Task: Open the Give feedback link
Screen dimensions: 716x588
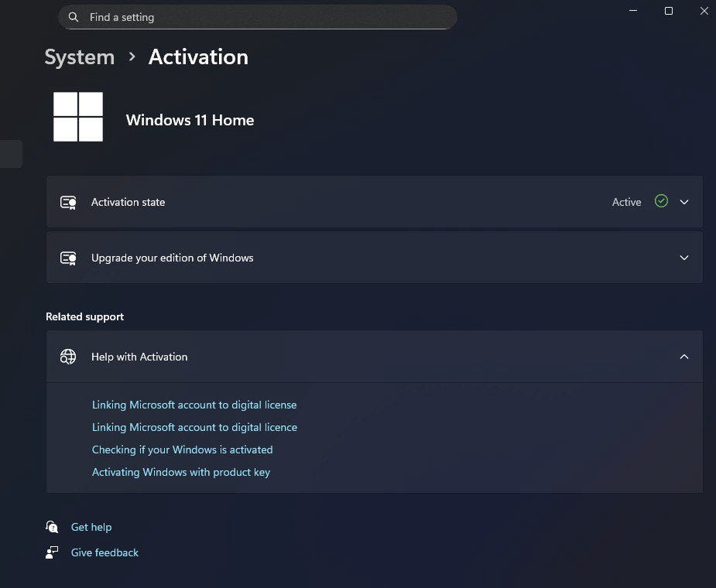Action: click(x=104, y=552)
